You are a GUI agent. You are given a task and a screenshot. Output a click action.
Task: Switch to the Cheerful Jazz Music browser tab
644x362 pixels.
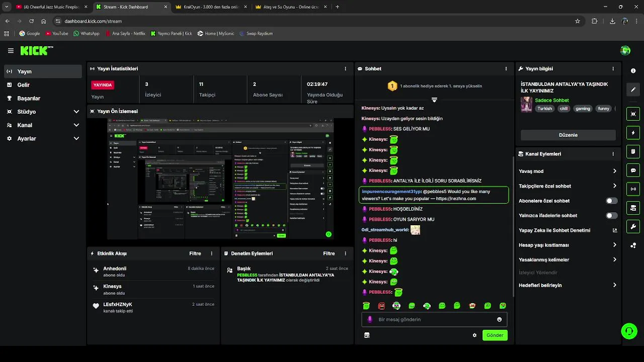(51, 7)
